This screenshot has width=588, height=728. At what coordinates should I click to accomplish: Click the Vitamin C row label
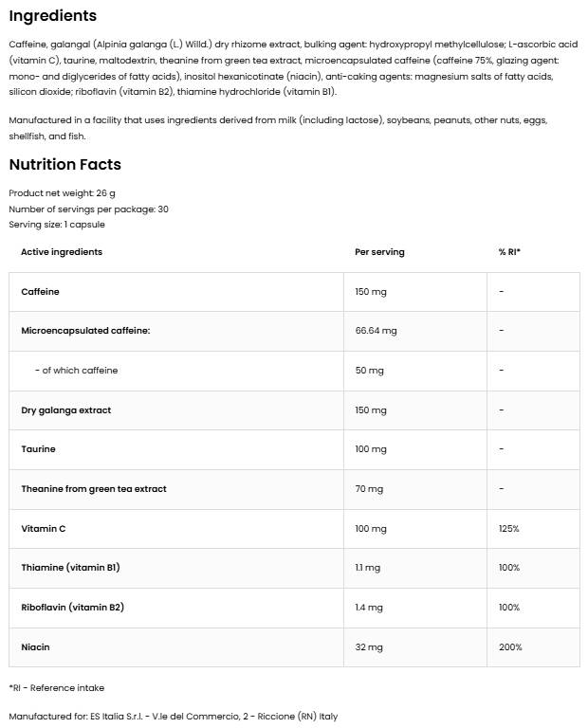pos(44,528)
